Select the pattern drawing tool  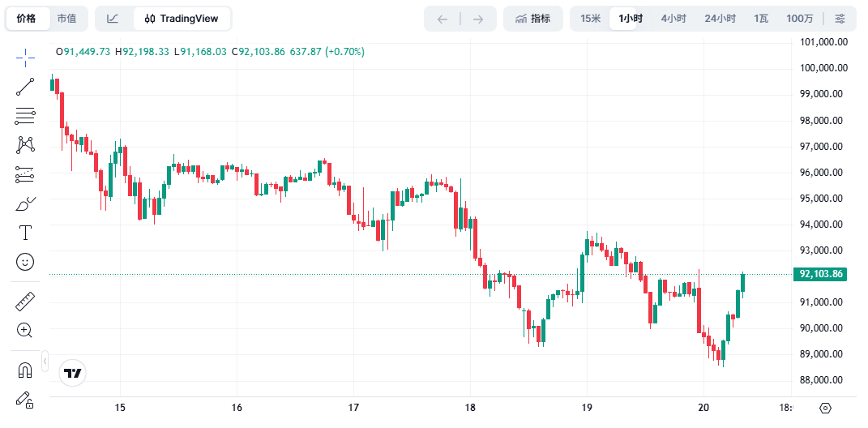click(x=25, y=145)
